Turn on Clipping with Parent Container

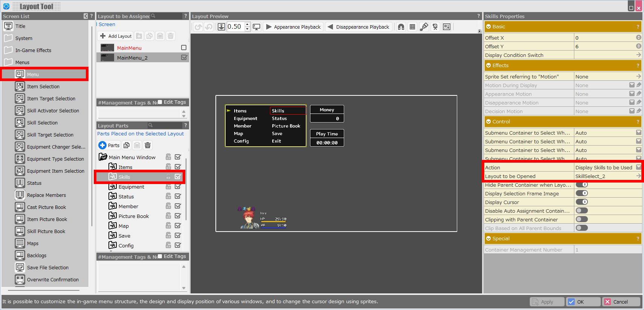tap(581, 219)
